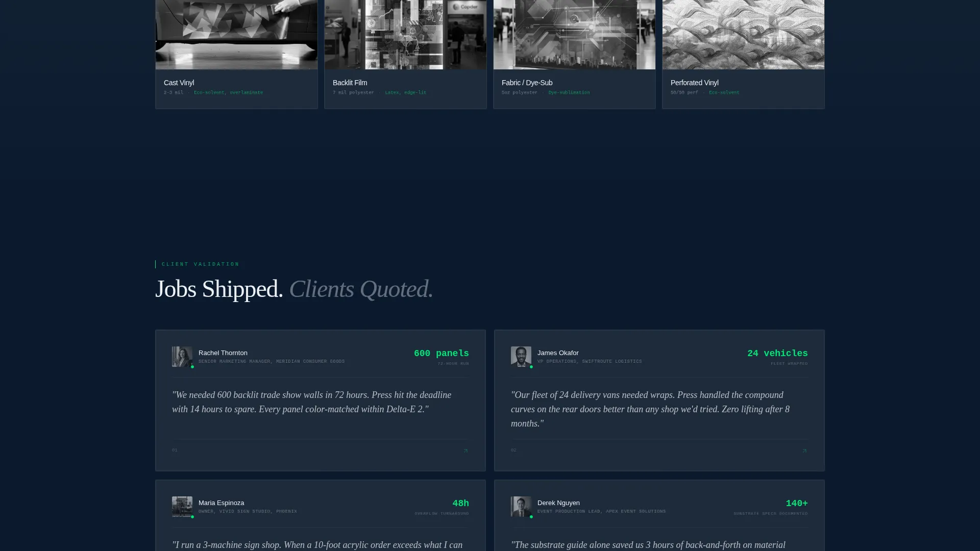Click the 24 vehicles statistic
The height and width of the screenshot is (551, 980).
(x=777, y=354)
